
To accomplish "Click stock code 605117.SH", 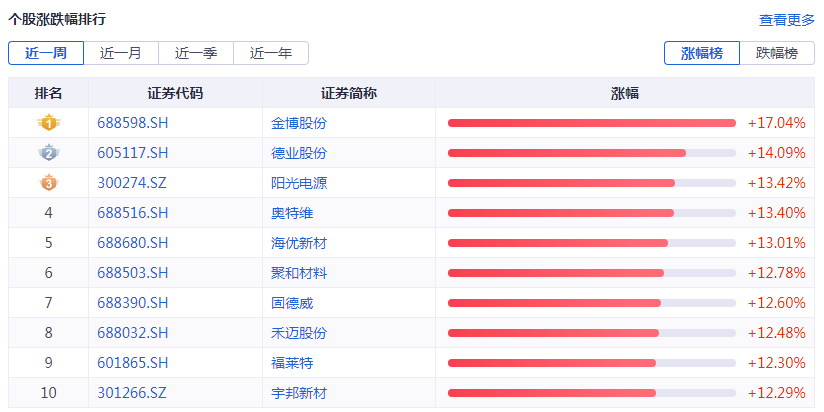I will tap(133, 153).
